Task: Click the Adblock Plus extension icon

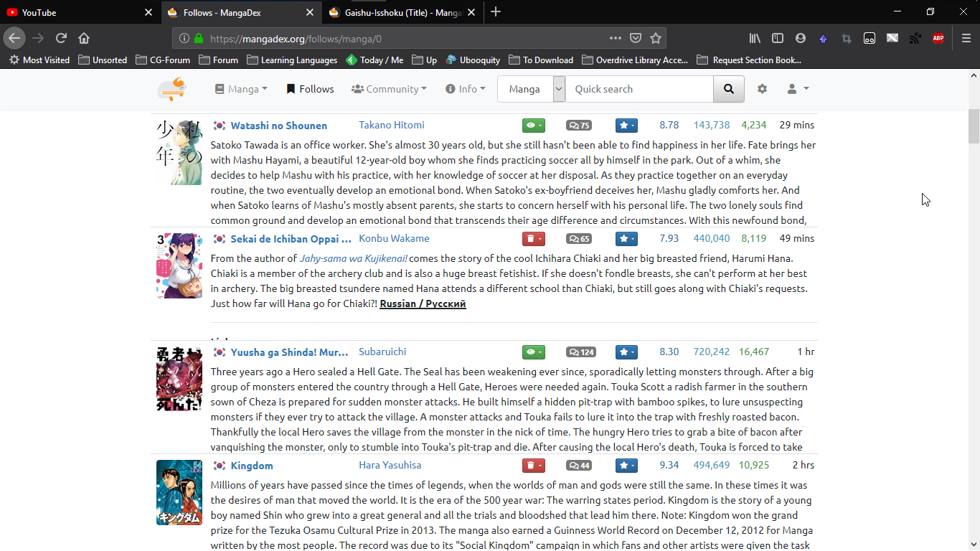Action: pos(938,38)
